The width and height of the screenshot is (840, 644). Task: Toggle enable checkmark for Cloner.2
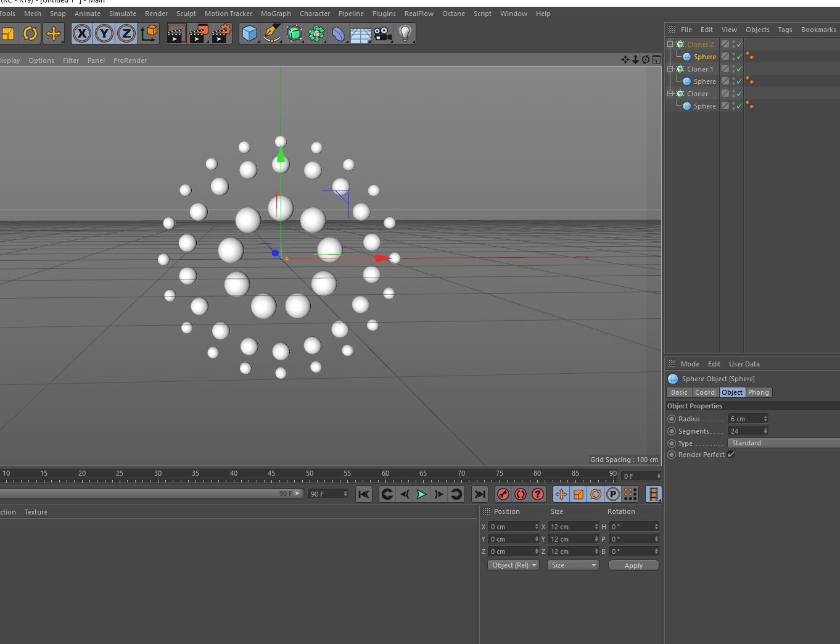pos(739,44)
